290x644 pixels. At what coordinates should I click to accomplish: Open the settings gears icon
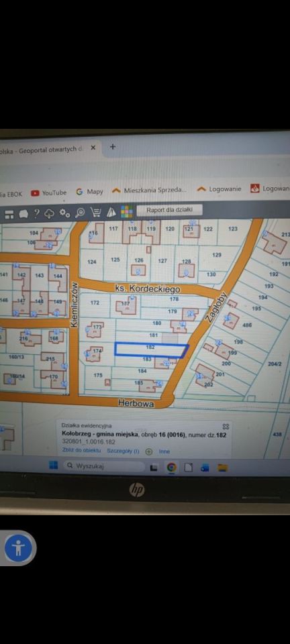(x=64, y=213)
